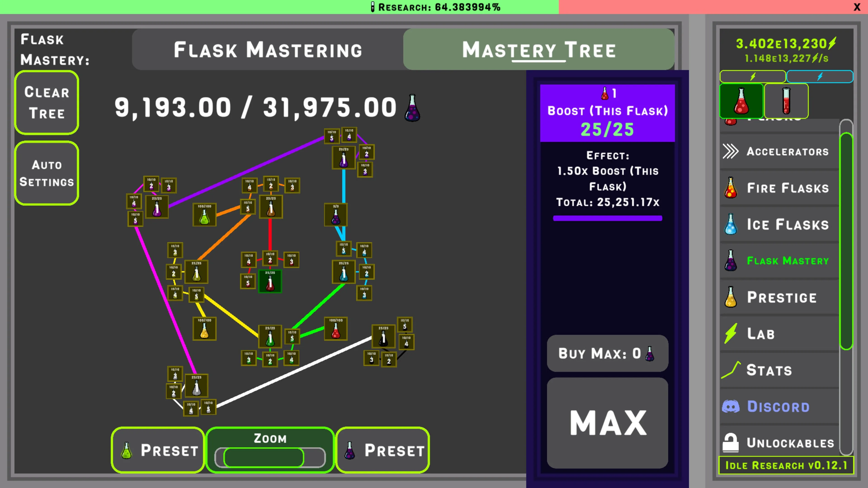
Task: Select the red test tube toggle
Action: (x=786, y=101)
